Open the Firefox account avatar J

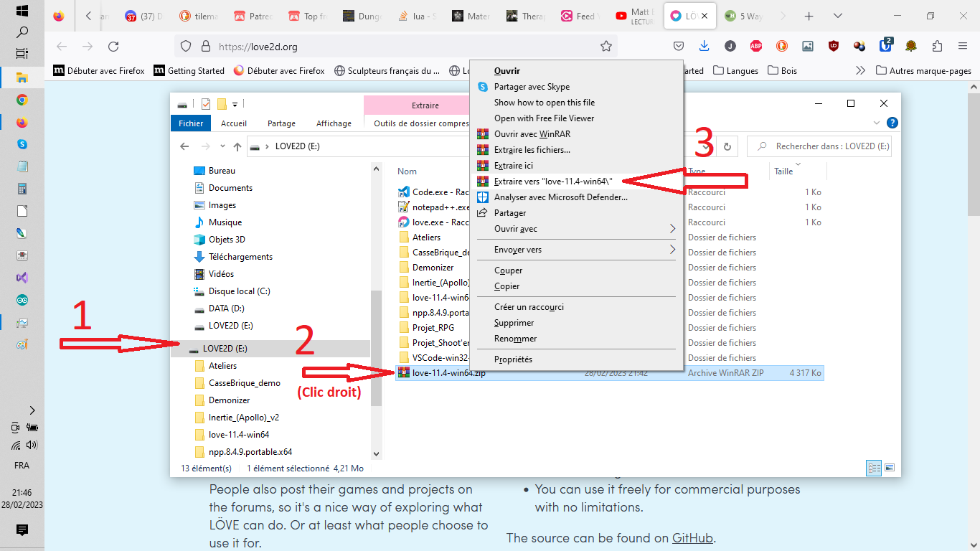tap(730, 46)
